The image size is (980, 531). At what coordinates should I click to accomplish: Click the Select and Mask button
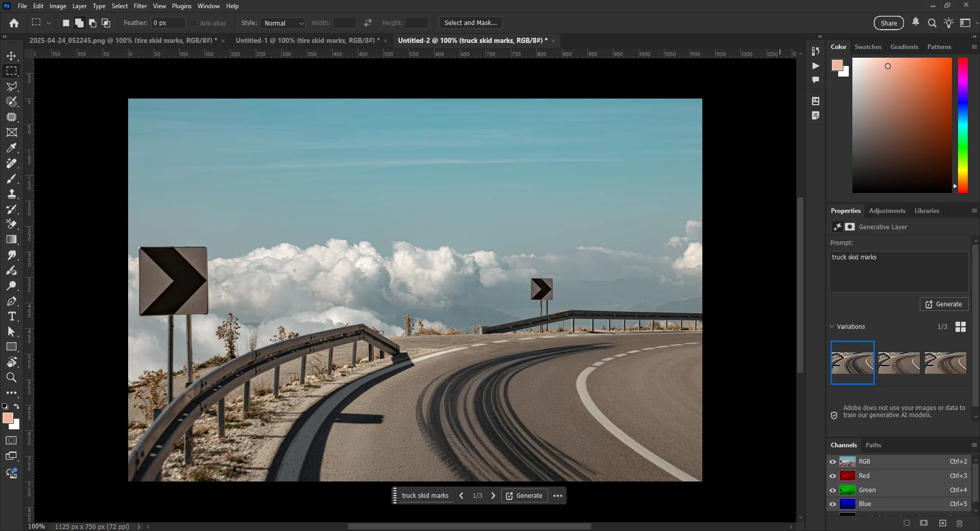tap(471, 23)
